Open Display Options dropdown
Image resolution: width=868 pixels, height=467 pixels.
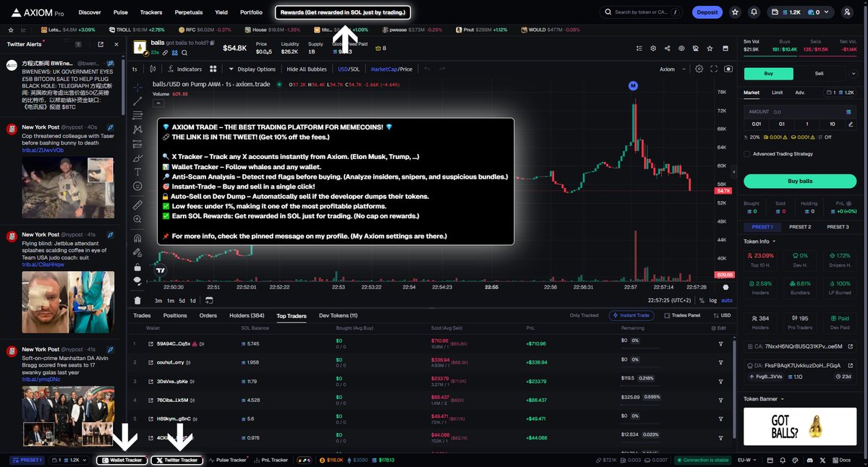pos(252,69)
